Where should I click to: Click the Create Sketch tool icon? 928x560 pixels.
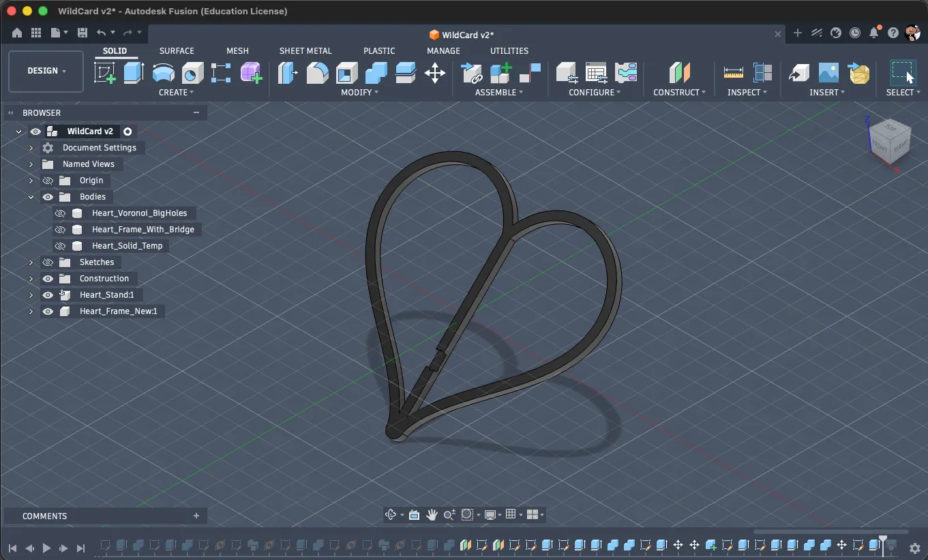click(104, 72)
